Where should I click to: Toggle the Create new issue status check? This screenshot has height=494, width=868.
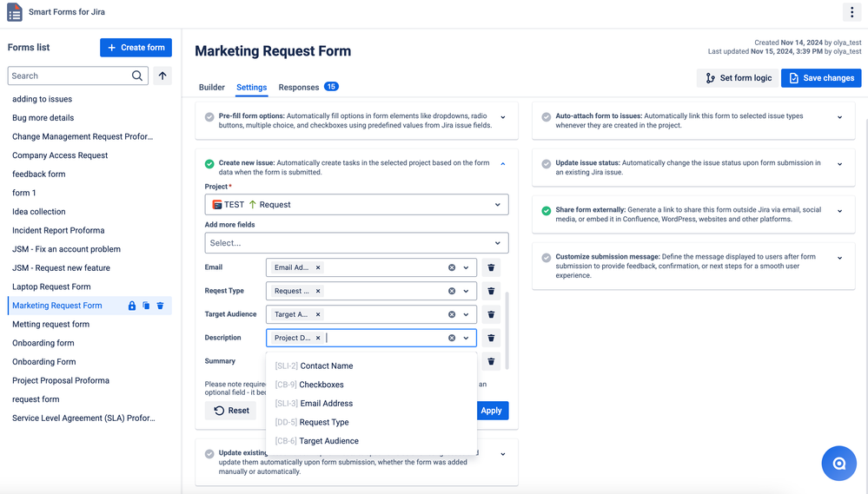tap(209, 164)
